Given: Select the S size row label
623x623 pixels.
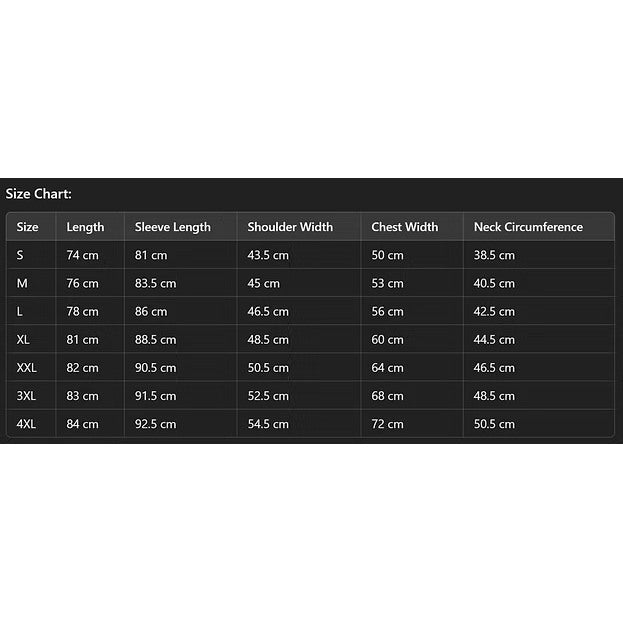Looking at the screenshot, I should (x=20, y=255).
